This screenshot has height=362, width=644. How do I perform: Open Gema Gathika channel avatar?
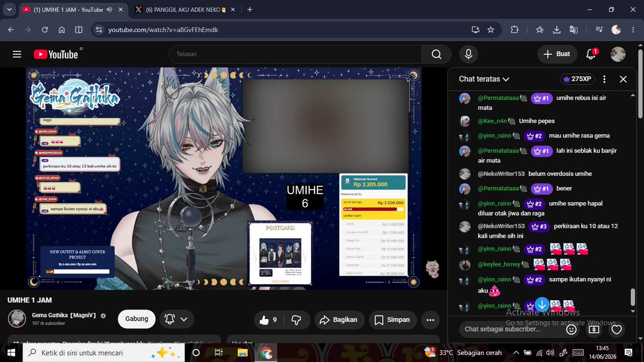point(17,319)
